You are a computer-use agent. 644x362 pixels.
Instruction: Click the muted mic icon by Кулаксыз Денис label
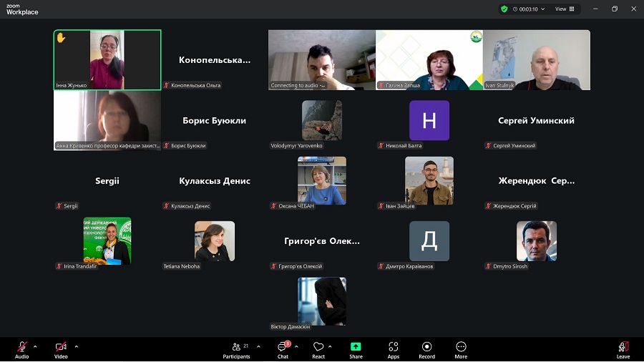coord(166,206)
